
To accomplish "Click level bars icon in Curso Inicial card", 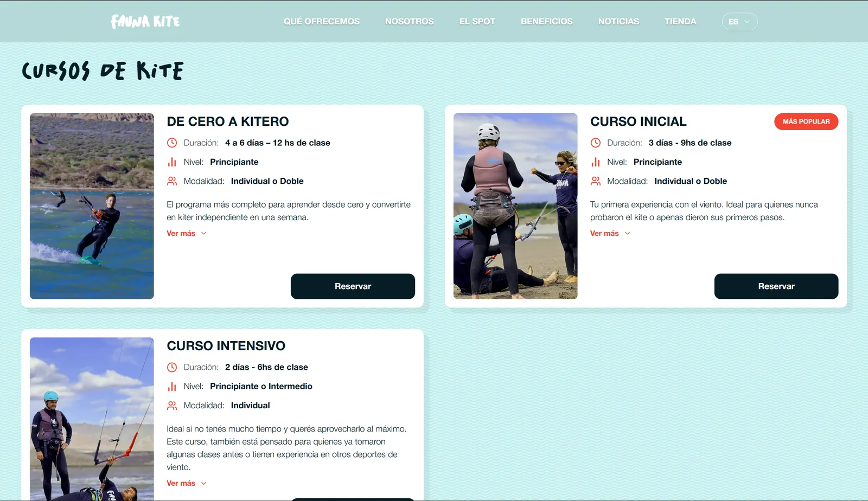I will pyautogui.click(x=596, y=162).
